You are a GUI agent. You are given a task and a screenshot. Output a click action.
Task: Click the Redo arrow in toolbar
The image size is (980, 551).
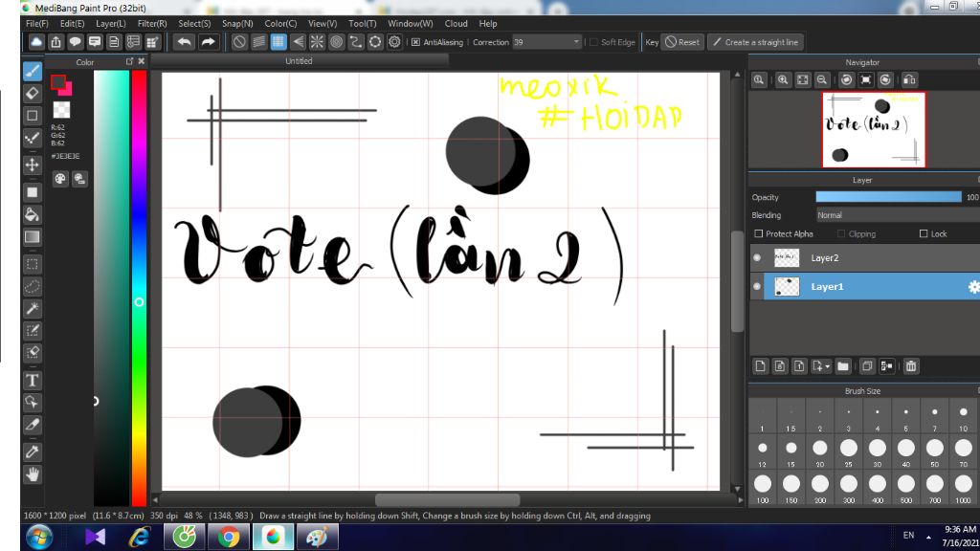(x=208, y=42)
